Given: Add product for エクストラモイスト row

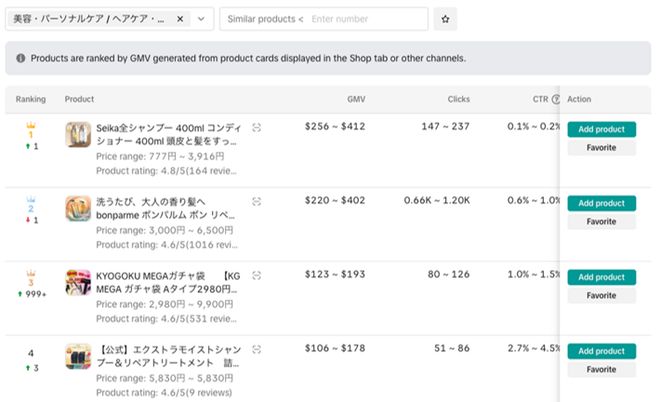Looking at the screenshot, I should 601,351.
